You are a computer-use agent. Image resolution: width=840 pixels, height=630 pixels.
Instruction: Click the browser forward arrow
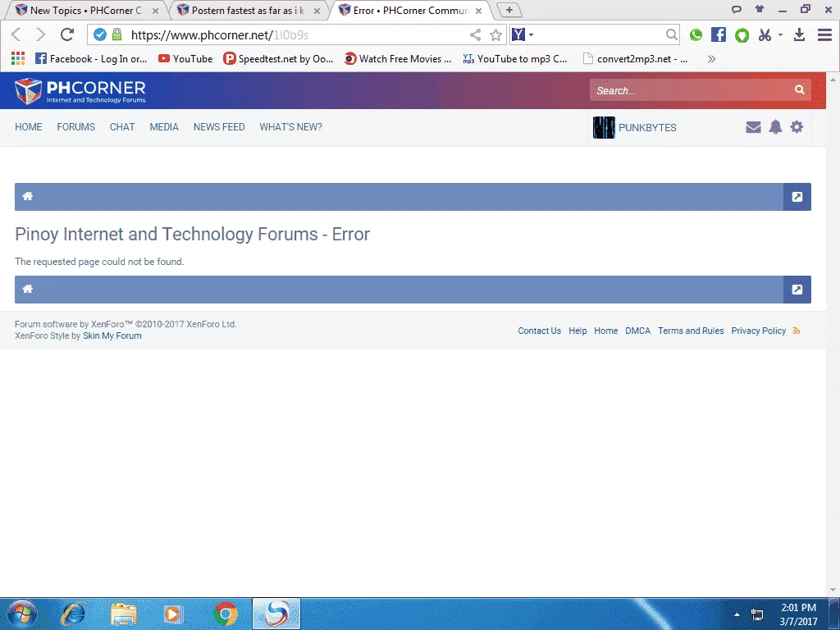coord(41,34)
